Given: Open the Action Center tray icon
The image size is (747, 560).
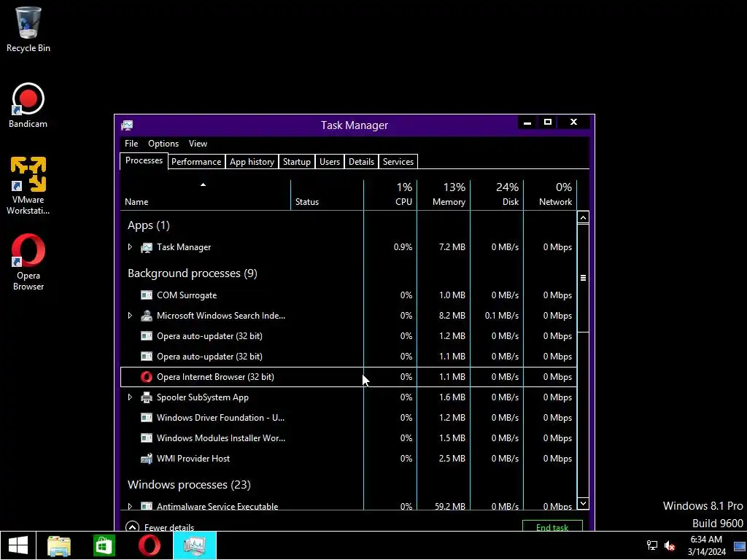Looking at the screenshot, I should coord(739,545).
